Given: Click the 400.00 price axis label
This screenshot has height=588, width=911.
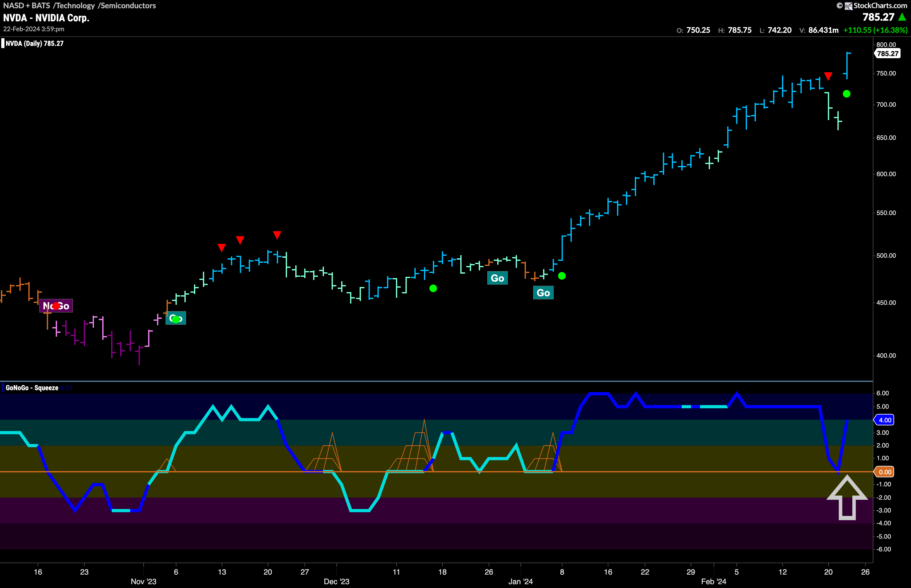Looking at the screenshot, I should [x=886, y=355].
